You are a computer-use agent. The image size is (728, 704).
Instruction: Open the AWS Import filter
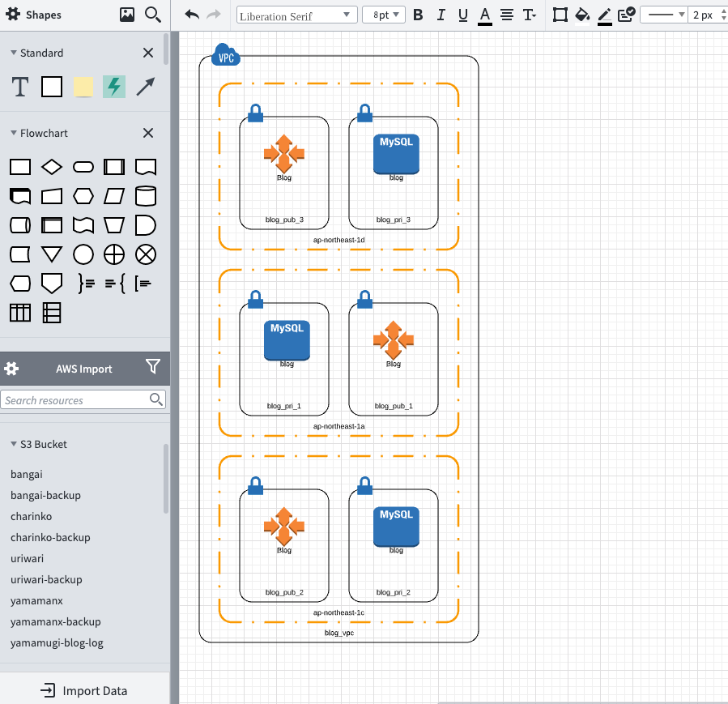tap(153, 367)
